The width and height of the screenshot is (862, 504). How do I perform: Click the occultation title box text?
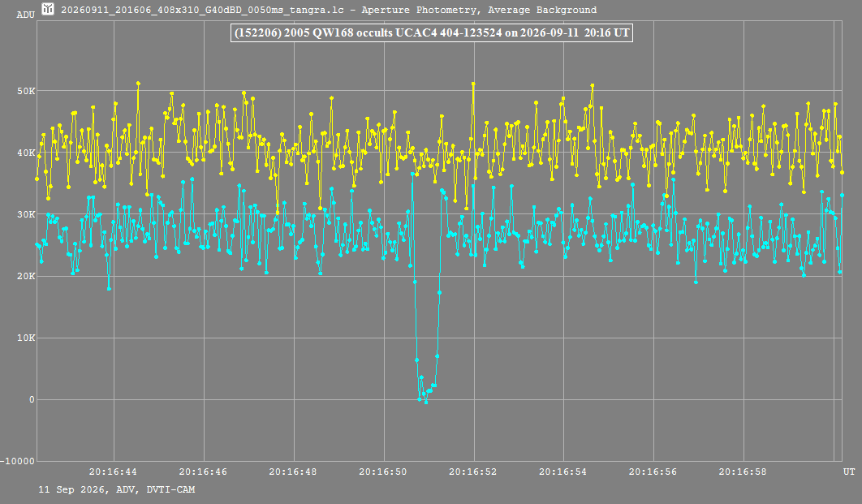tap(432, 32)
